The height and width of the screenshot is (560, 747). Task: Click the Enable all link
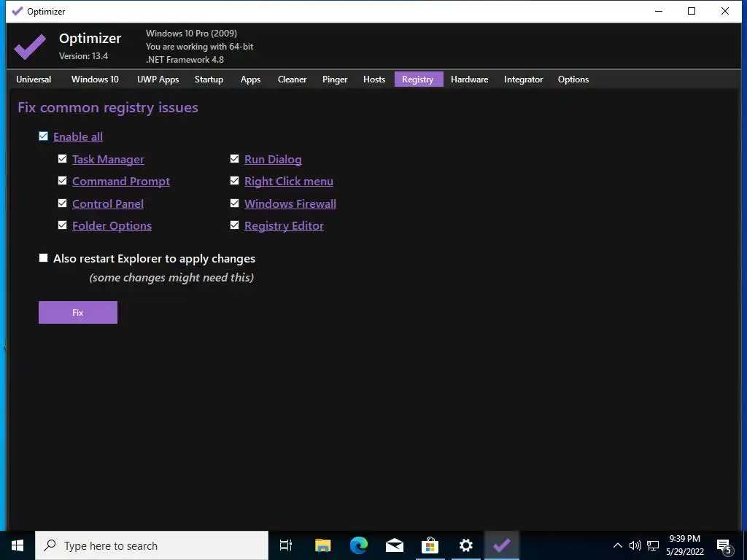78,137
